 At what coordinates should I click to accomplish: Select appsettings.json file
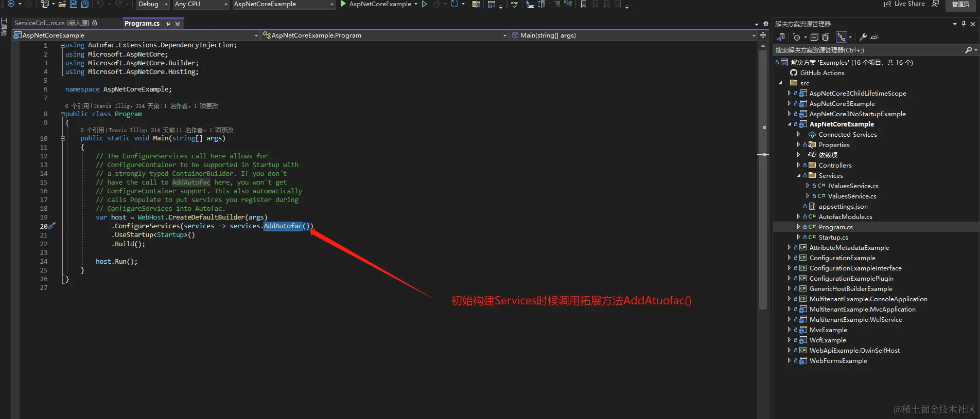click(843, 207)
